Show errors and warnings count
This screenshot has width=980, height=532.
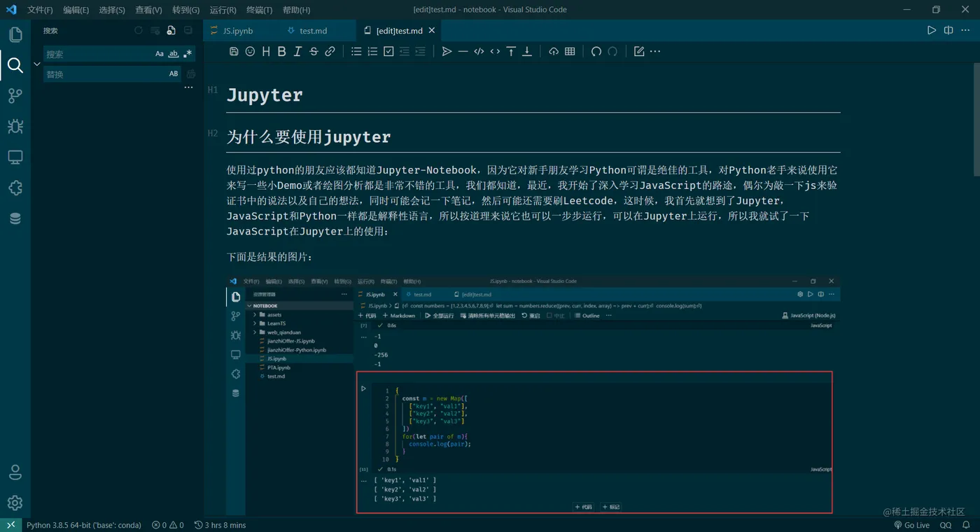168,525
